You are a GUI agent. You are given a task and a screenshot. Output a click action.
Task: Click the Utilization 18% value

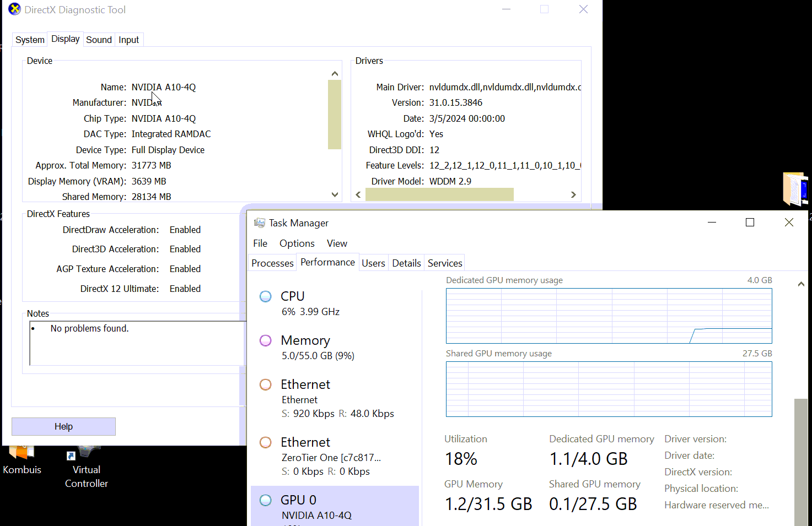pyautogui.click(x=461, y=459)
